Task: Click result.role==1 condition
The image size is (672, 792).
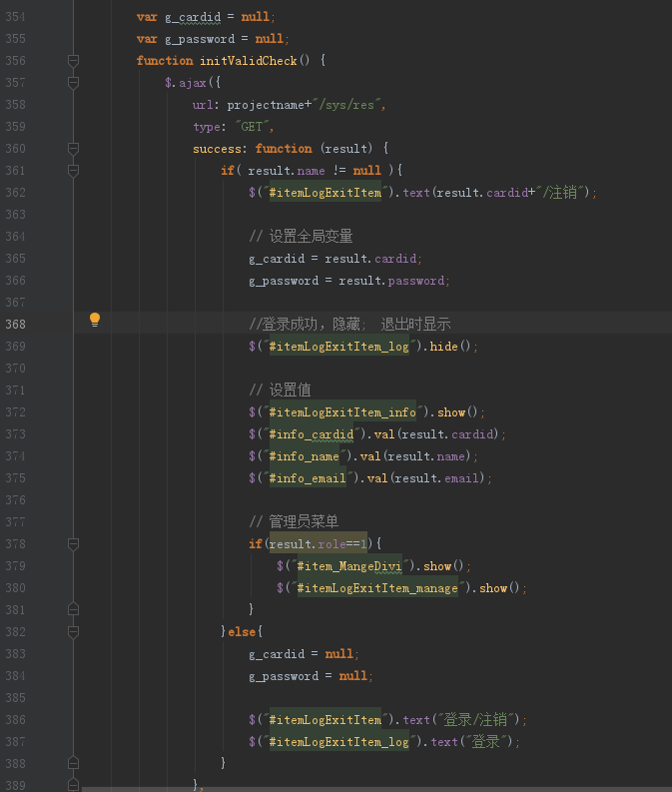Action: 319,544
